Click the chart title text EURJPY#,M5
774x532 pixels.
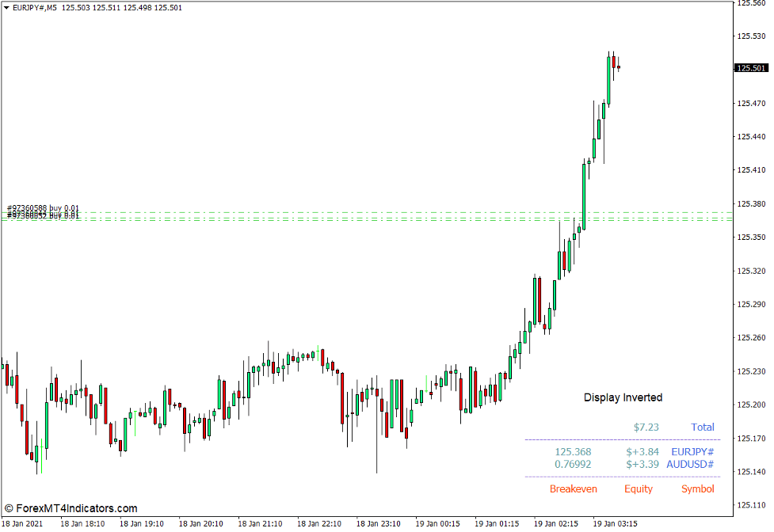click(x=36, y=6)
